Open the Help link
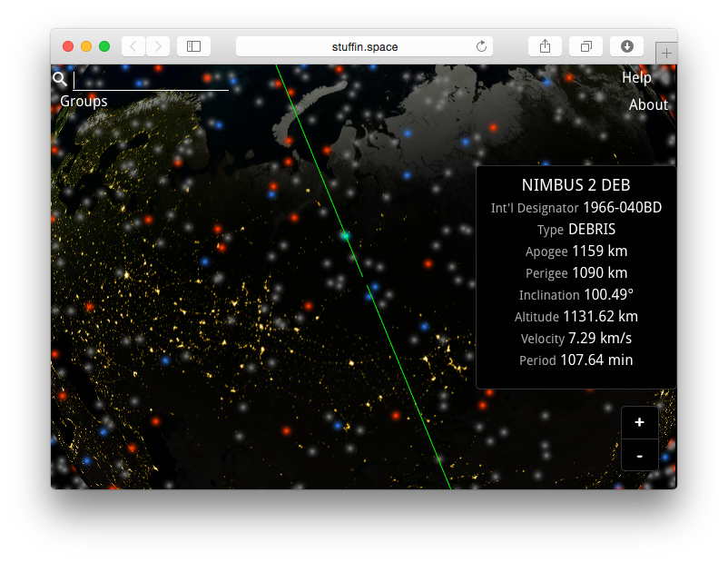728x562 pixels. point(636,78)
